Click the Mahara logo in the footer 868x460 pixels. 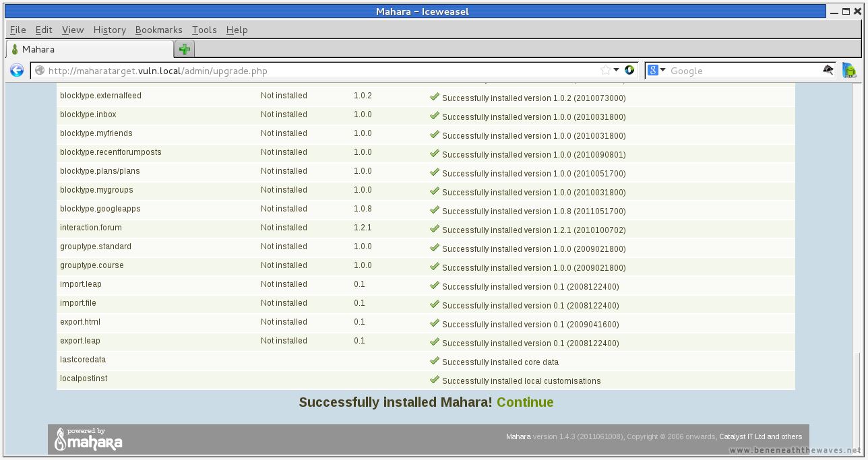point(88,439)
